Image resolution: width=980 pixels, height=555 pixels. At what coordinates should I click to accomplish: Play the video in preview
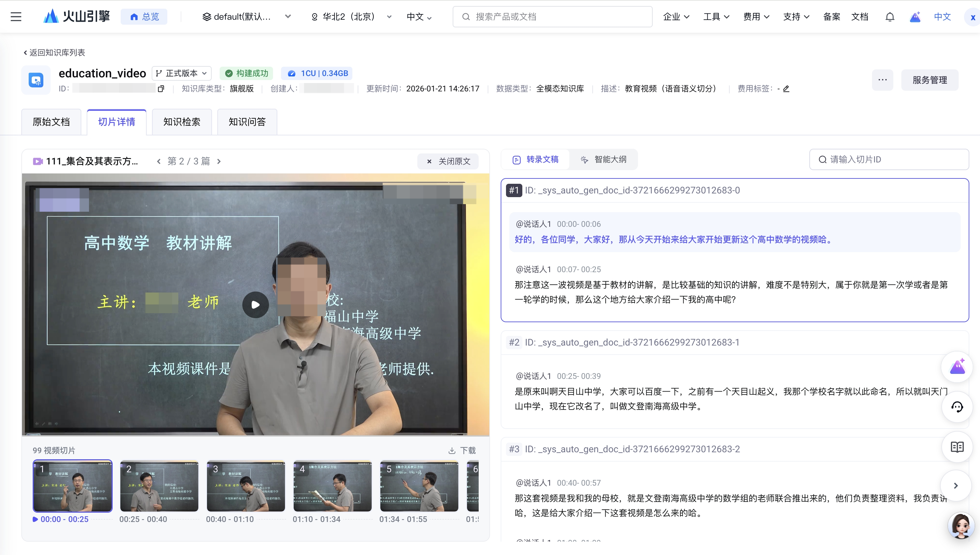pyautogui.click(x=256, y=305)
